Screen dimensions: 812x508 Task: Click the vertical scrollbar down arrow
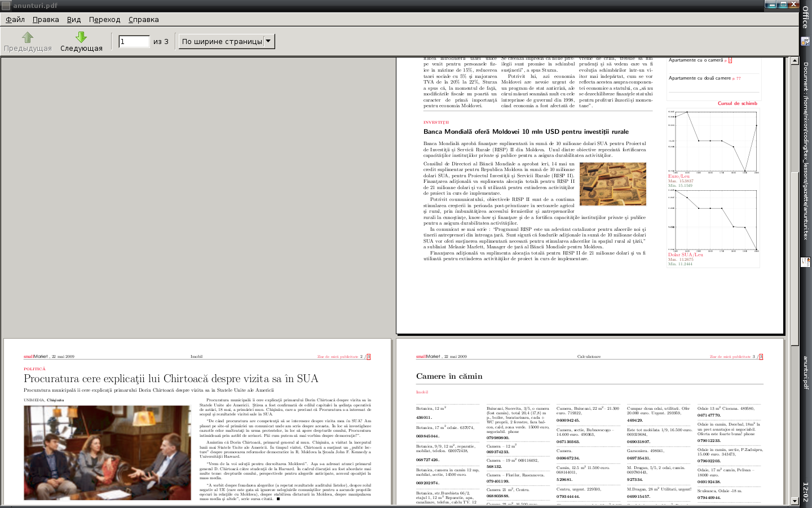(795, 501)
